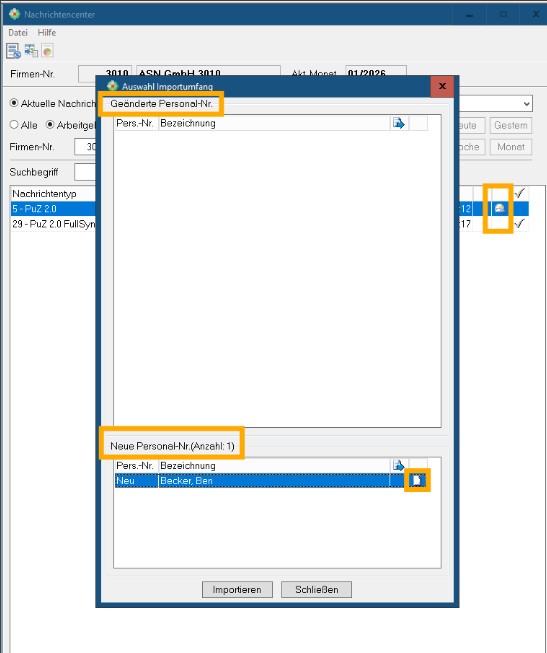Click the Gestern button
The width and height of the screenshot is (547, 653).
(511, 125)
